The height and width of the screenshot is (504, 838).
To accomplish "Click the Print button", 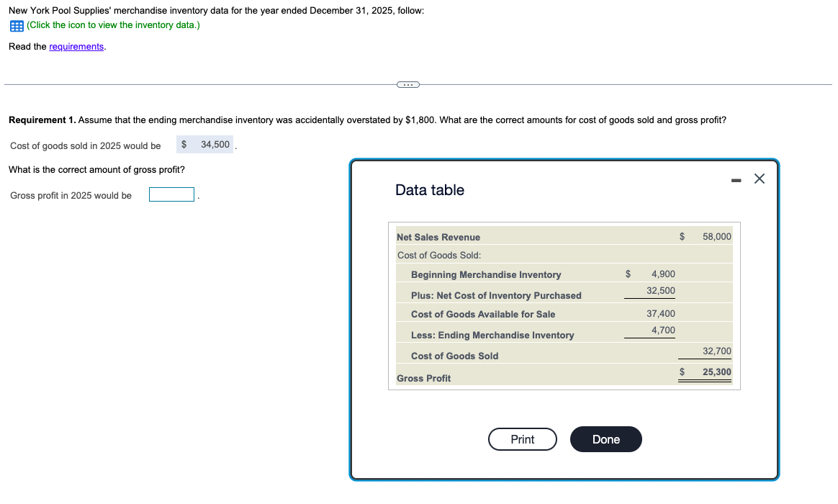I will [522, 439].
